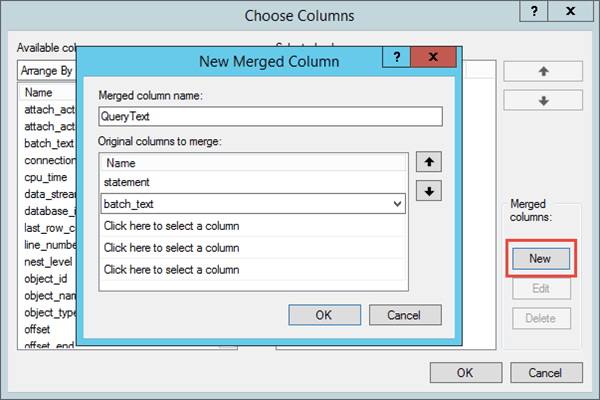600x400 pixels.
Task: Click New merged column button
Action: 540,258
